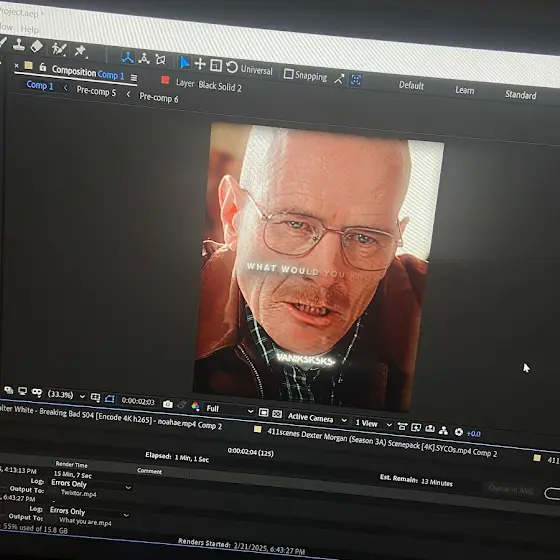560x560 pixels.
Task: Select the Default workspace
Action: click(x=411, y=85)
